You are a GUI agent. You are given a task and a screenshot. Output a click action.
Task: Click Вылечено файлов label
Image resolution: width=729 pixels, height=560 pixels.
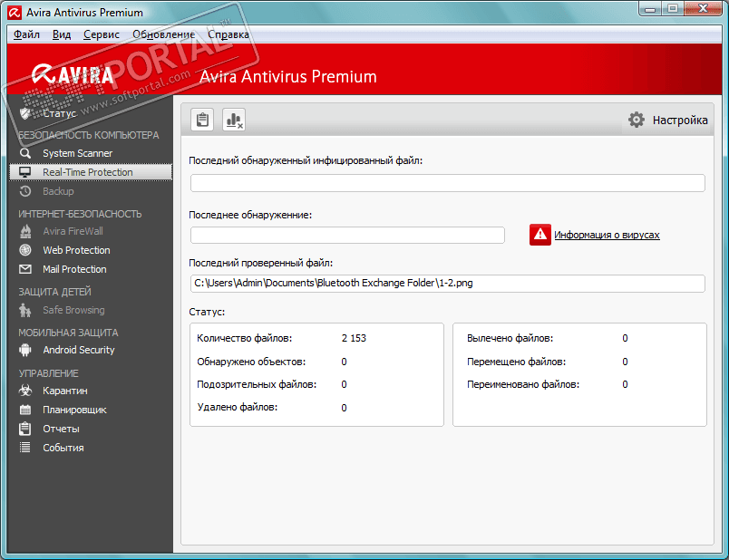click(x=510, y=338)
